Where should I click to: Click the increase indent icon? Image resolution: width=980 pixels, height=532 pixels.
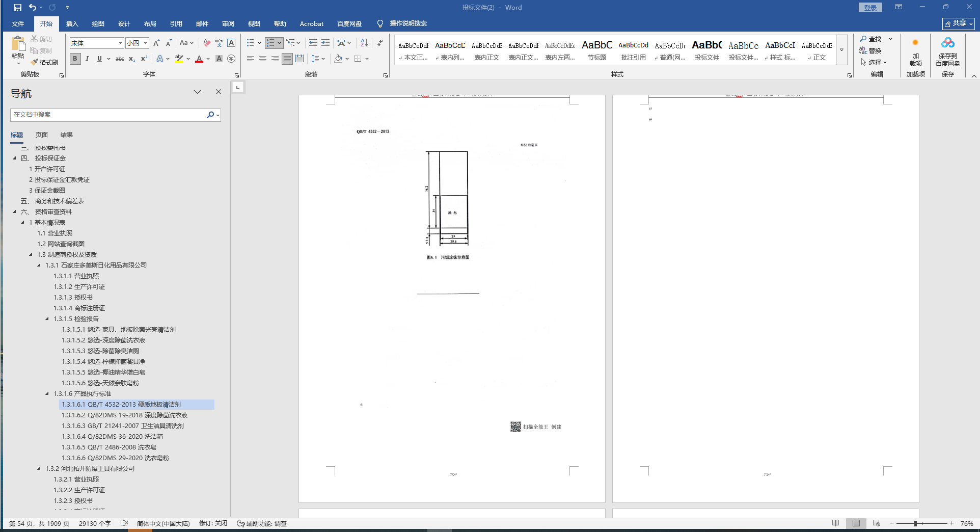(x=325, y=43)
